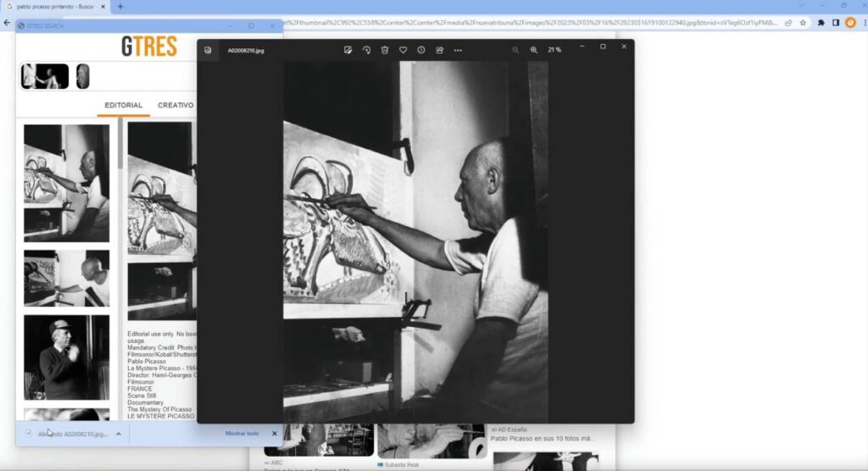Image resolution: width=868 pixels, height=471 pixels.
Task: Open the Chrome profile avatar
Action: pyautogui.click(x=851, y=23)
